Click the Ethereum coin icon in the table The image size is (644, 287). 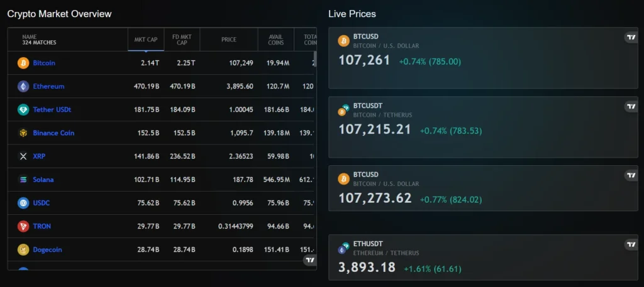[x=23, y=87]
